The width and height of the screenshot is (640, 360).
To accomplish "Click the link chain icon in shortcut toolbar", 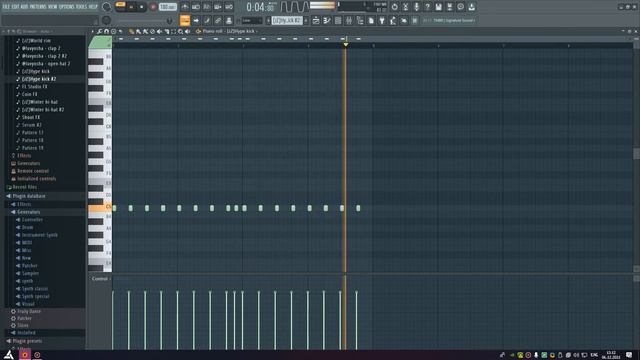I will point(218,20).
